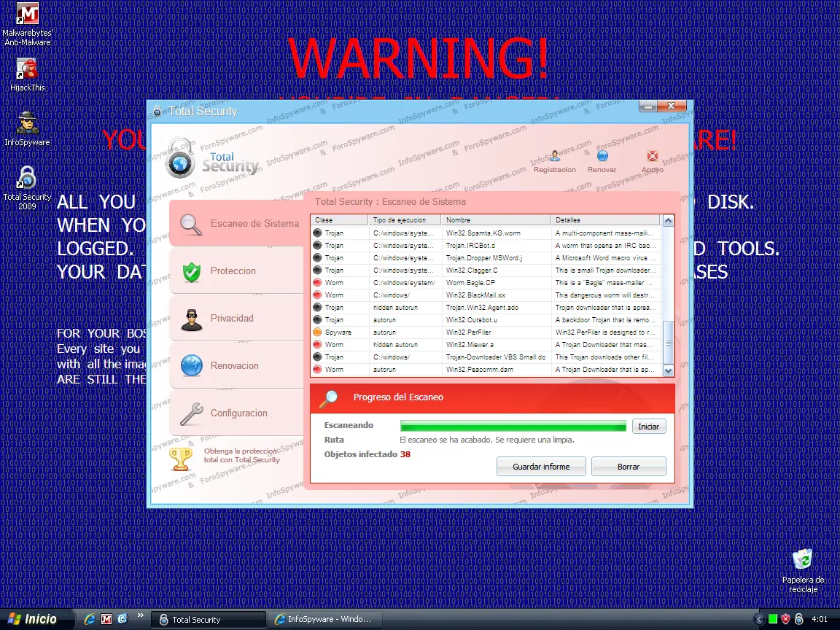
Task: Click the scroll up arrow in threat list
Action: click(x=668, y=221)
